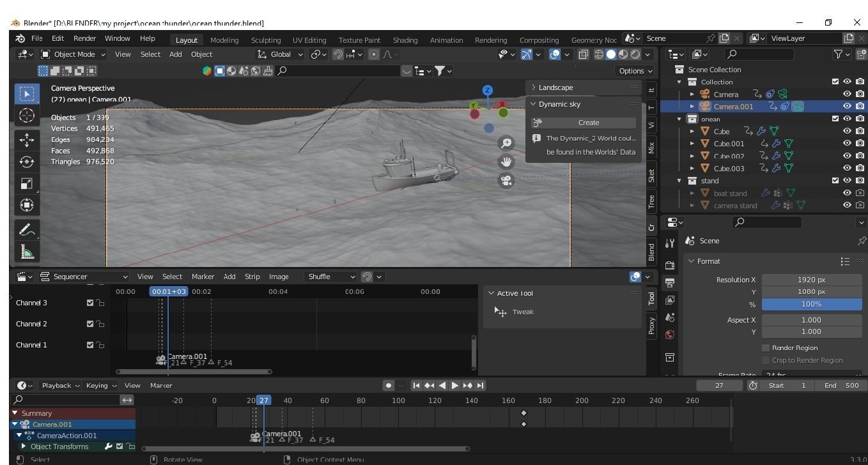
Task: Open the World properties tab icon
Action: tap(670, 334)
